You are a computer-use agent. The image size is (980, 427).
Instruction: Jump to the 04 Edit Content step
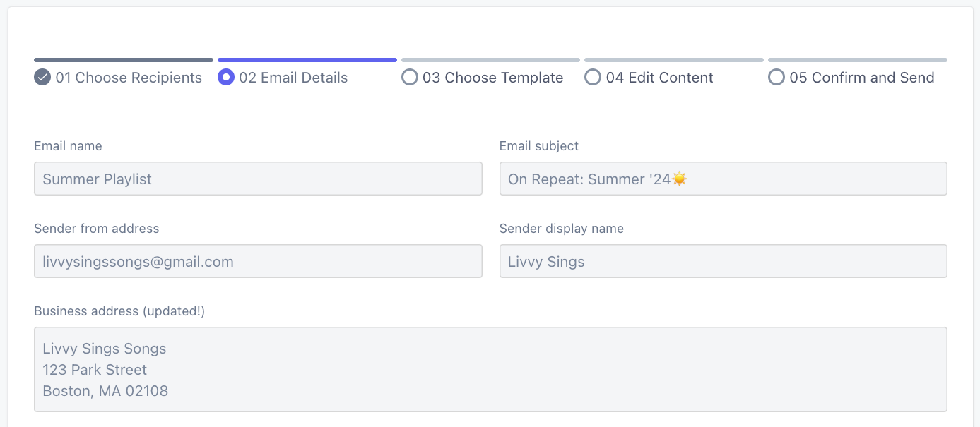[659, 78]
